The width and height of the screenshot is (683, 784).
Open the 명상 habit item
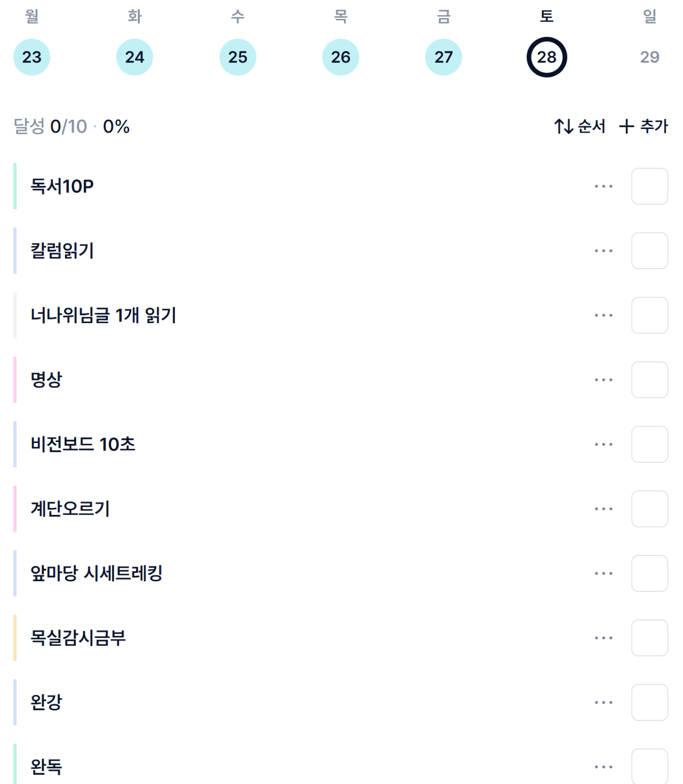[47, 380]
